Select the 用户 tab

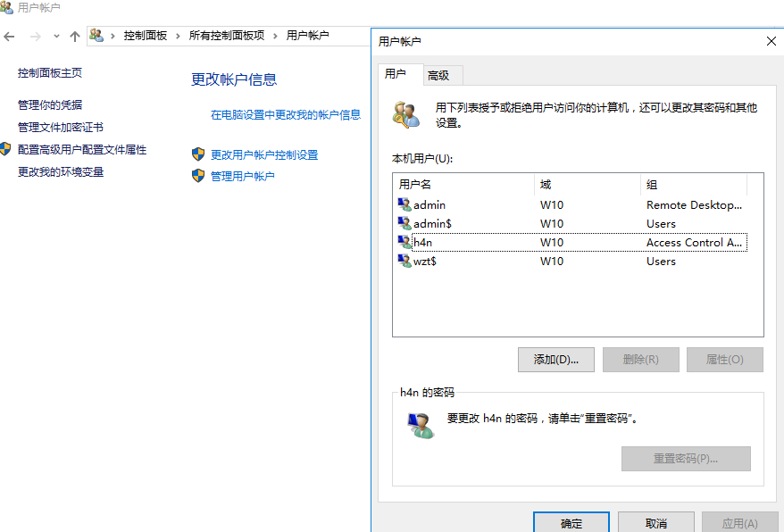tap(396, 74)
